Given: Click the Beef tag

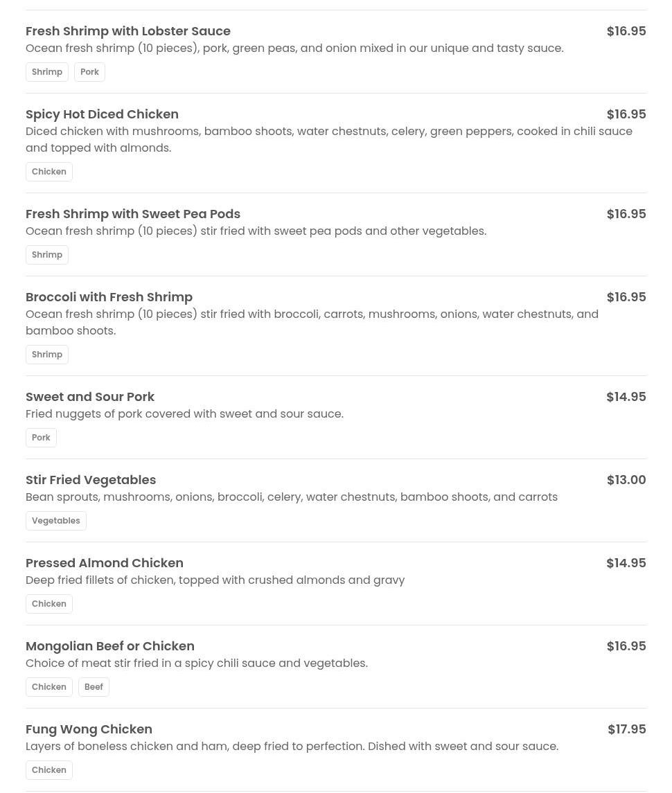Looking at the screenshot, I should tap(94, 687).
